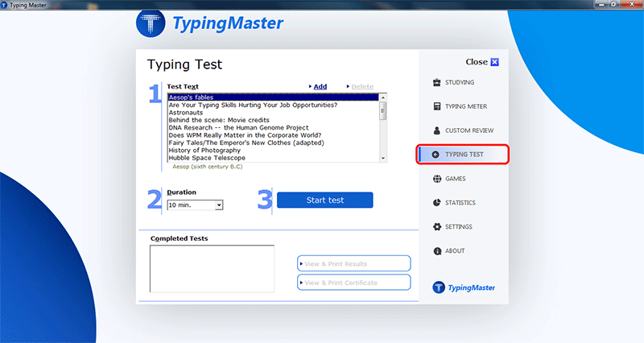
Task: Open the TYPING METER section
Action: (466, 106)
